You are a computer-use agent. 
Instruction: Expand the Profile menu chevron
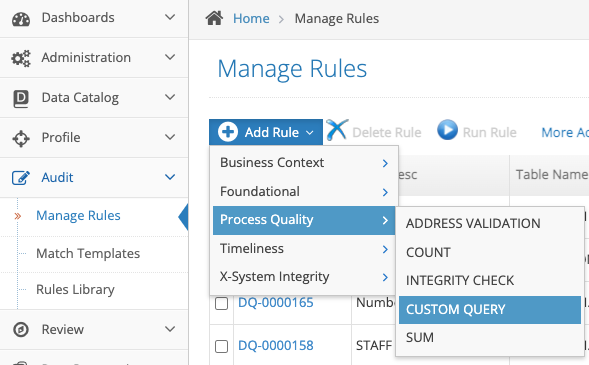(170, 137)
